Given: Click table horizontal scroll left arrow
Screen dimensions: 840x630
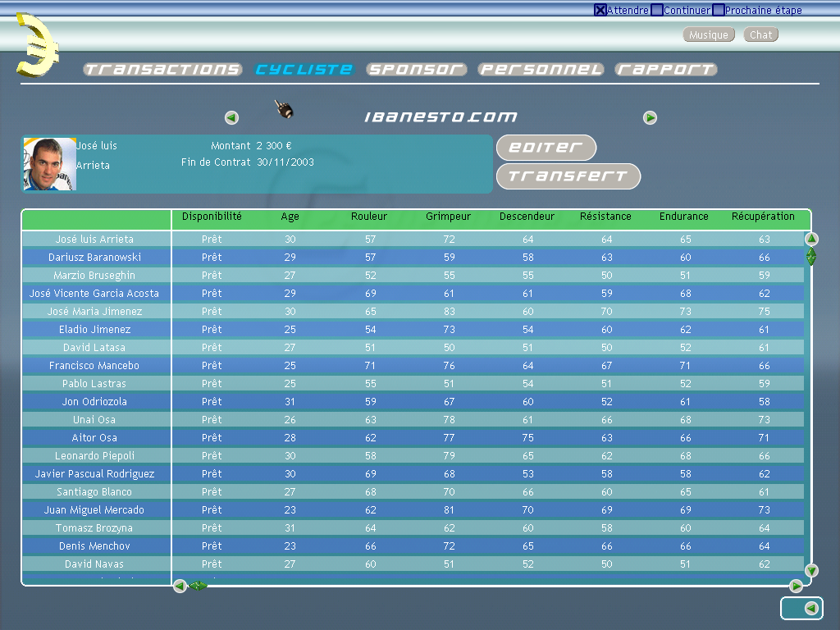Looking at the screenshot, I should (x=180, y=586).
